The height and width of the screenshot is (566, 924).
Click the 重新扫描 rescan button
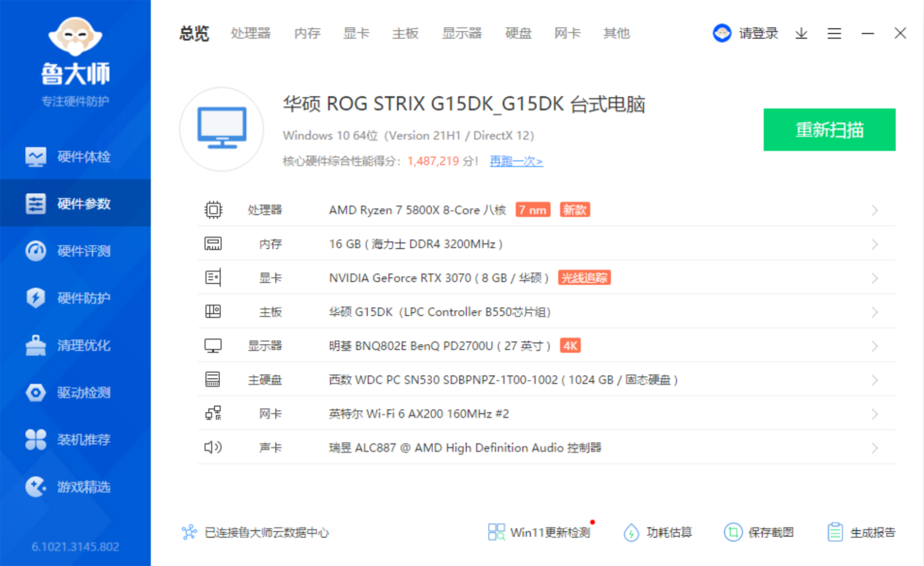coord(829,130)
